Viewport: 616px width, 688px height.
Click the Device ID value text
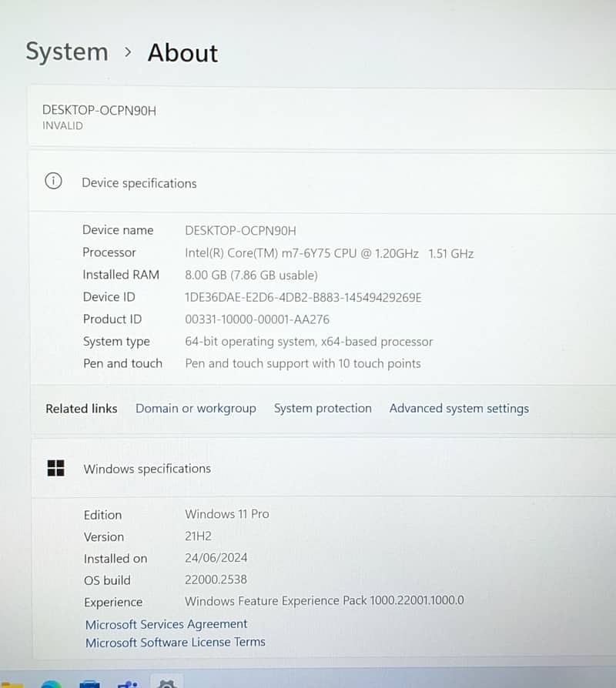click(x=303, y=297)
